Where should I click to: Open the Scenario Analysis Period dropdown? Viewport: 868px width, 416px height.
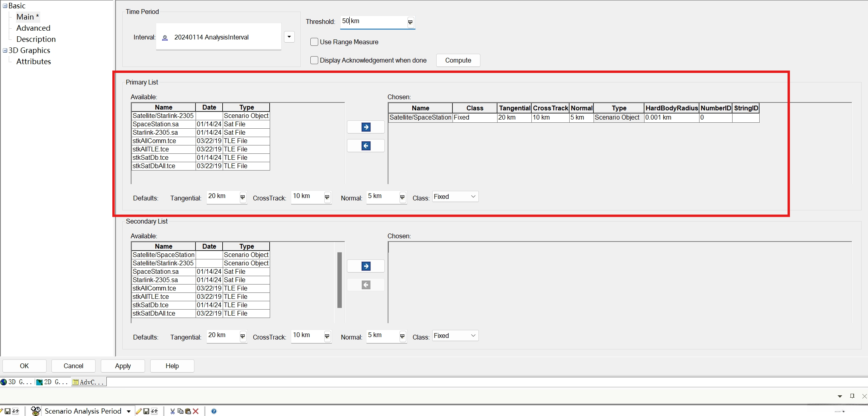[129, 411]
